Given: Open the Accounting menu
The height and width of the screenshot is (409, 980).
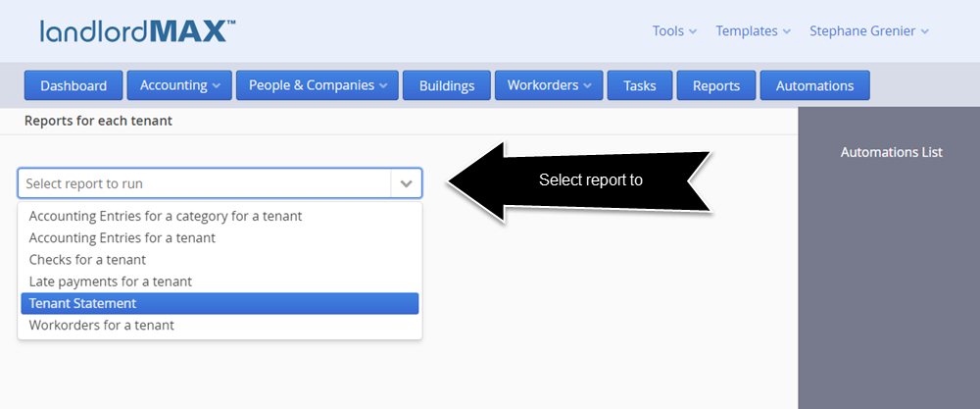Looking at the screenshot, I should pos(179,85).
